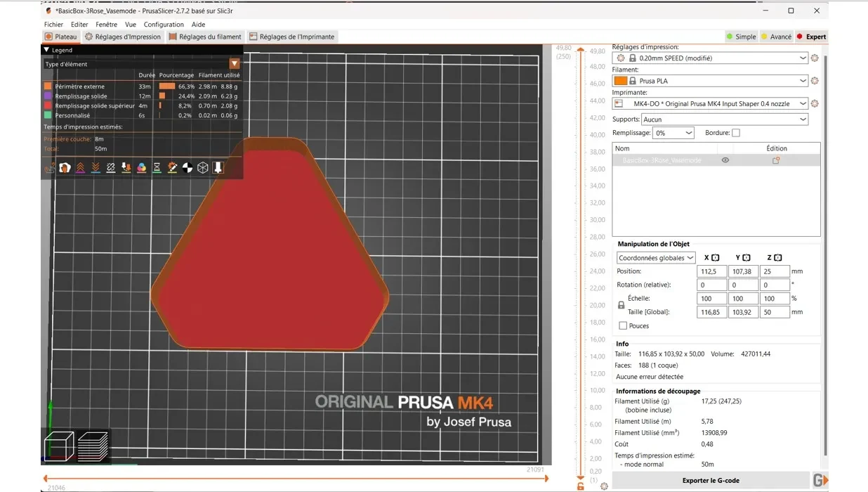868x492 pixels.
Task: Click orange Prusa PLA filament color swatch
Action: [x=621, y=81]
